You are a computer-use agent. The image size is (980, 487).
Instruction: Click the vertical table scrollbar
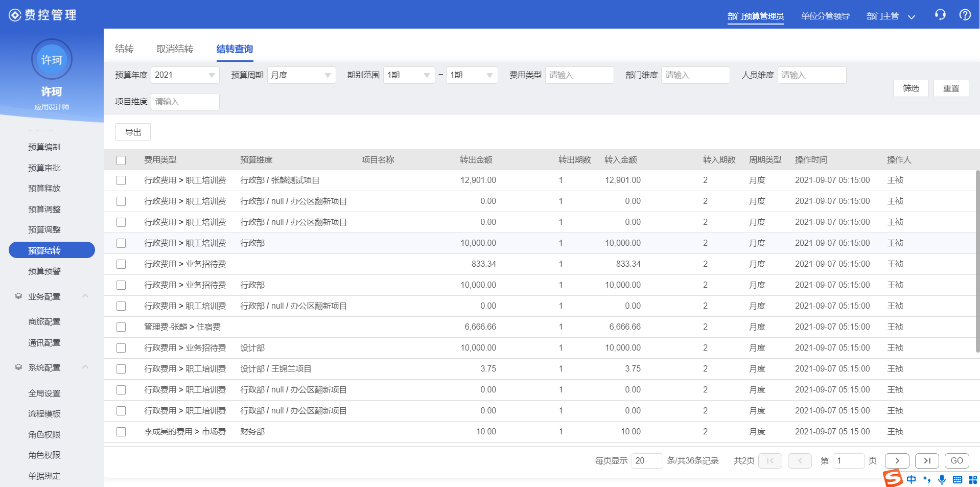[977, 261]
